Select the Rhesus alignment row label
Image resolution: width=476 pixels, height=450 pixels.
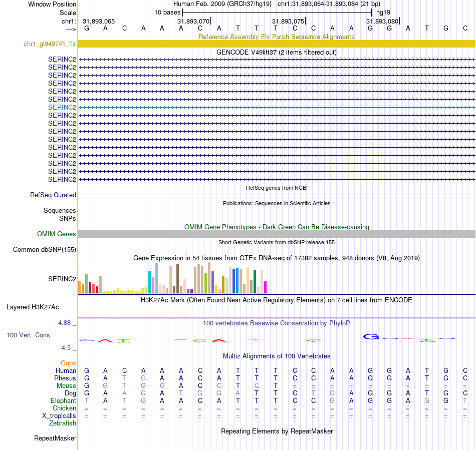click(65, 378)
